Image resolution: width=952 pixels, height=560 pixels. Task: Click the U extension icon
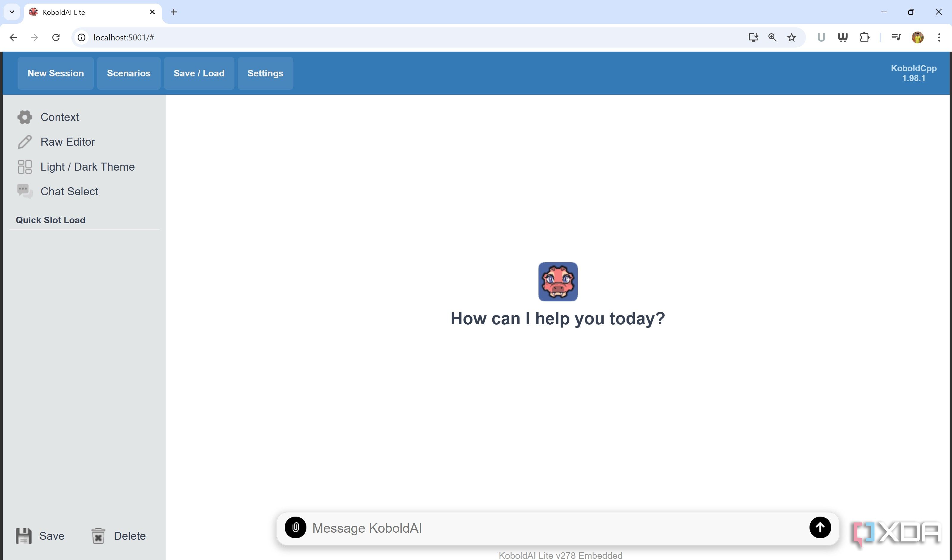pos(821,37)
